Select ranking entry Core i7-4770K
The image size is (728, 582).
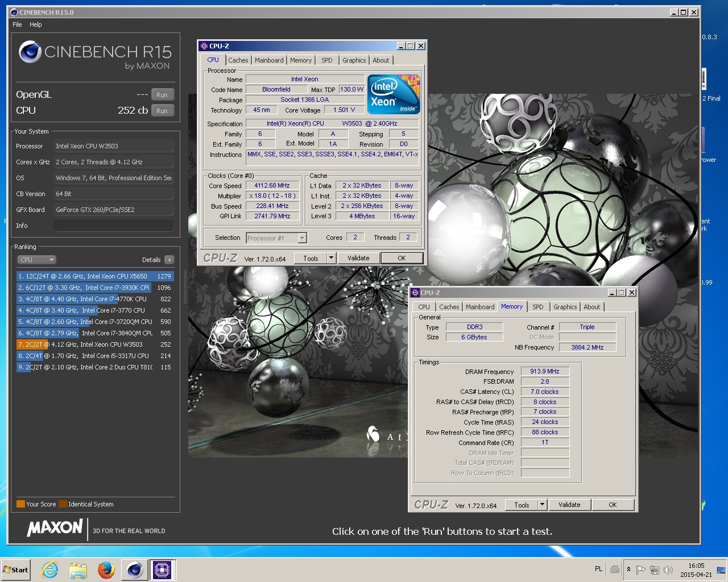pyautogui.click(x=95, y=299)
